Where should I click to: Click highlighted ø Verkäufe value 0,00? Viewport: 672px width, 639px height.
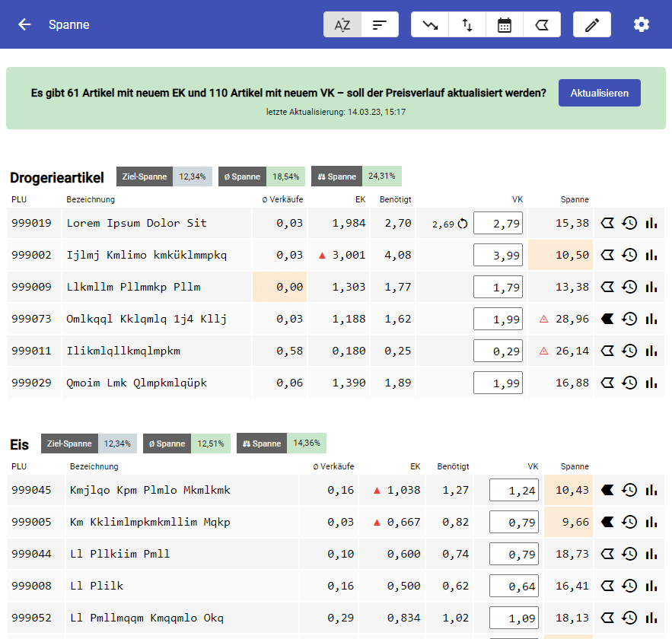click(x=279, y=287)
